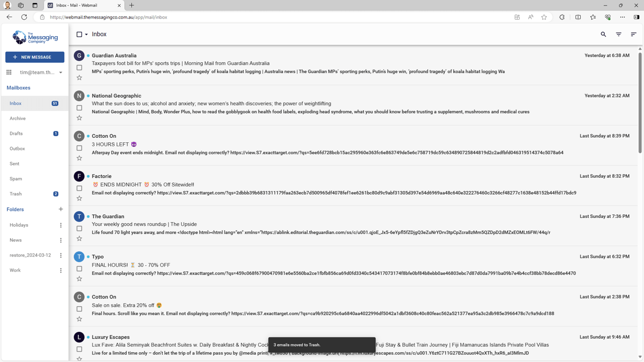The width and height of the screenshot is (644, 362).
Task: Tick checkbox for Factorie email
Action: (x=79, y=188)
